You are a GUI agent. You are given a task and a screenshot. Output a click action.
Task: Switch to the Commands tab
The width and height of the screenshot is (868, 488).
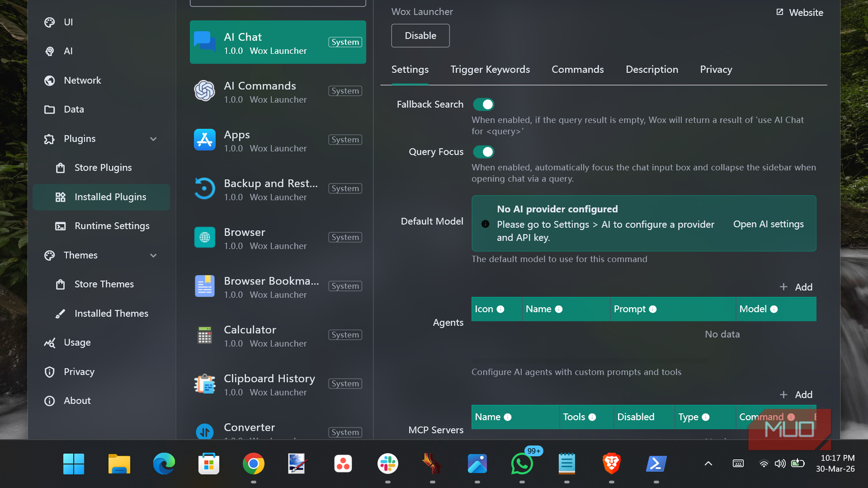click(x=578, y=69)
